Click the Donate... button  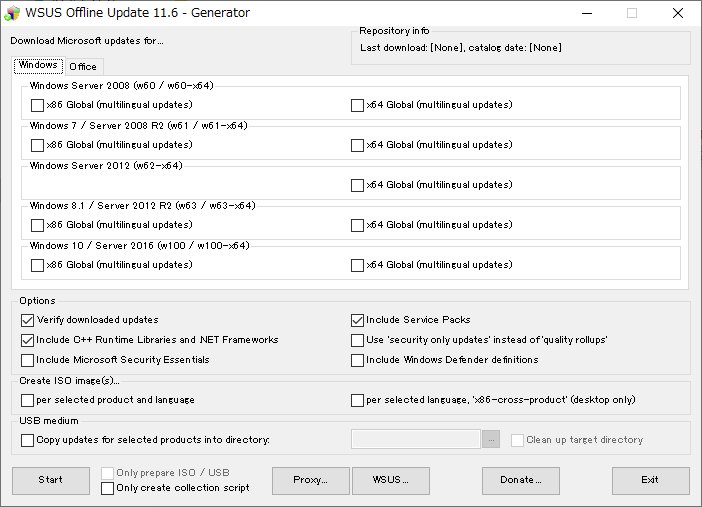(521, 480)
